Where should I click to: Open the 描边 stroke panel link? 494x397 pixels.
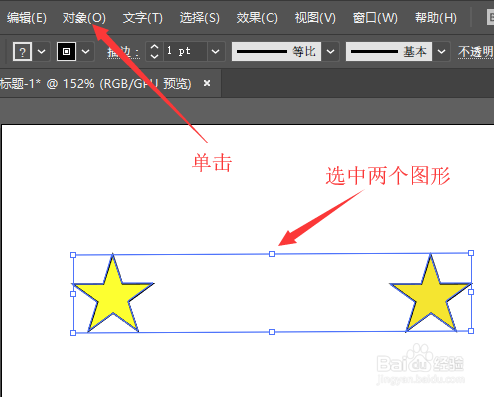(123, 52)
